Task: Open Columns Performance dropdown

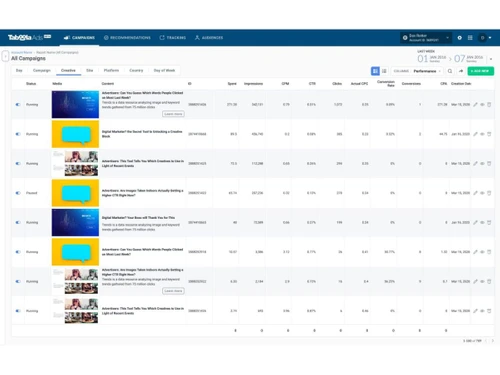Action: click(417, 71)
